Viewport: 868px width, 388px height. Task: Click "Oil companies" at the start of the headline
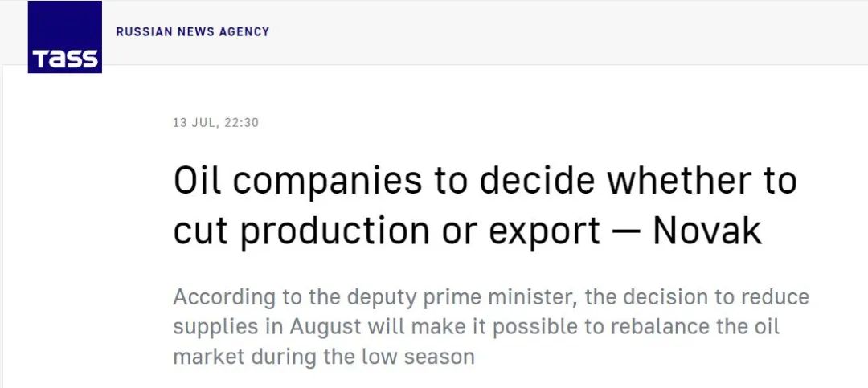point(297,181)
